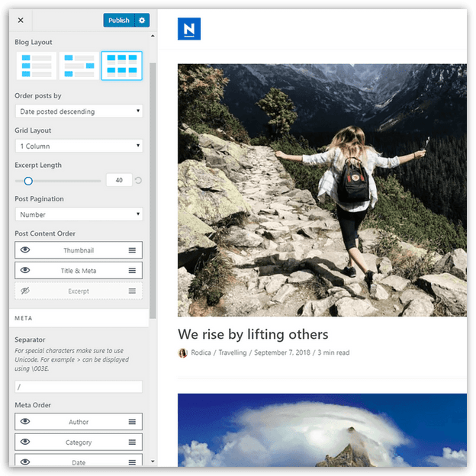This screenshot has height=476, width=476.
Task: Click the drag handle on Title & Meta row
Action: point(132,271)
